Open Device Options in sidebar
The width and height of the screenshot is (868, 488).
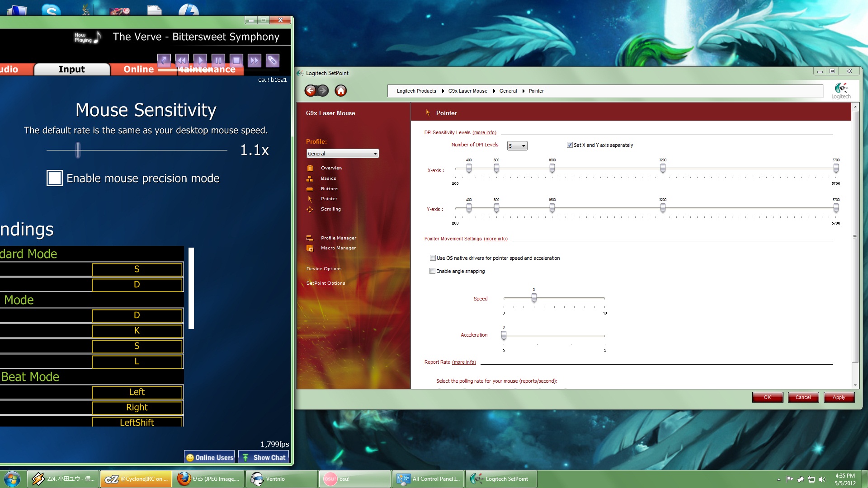324,269
